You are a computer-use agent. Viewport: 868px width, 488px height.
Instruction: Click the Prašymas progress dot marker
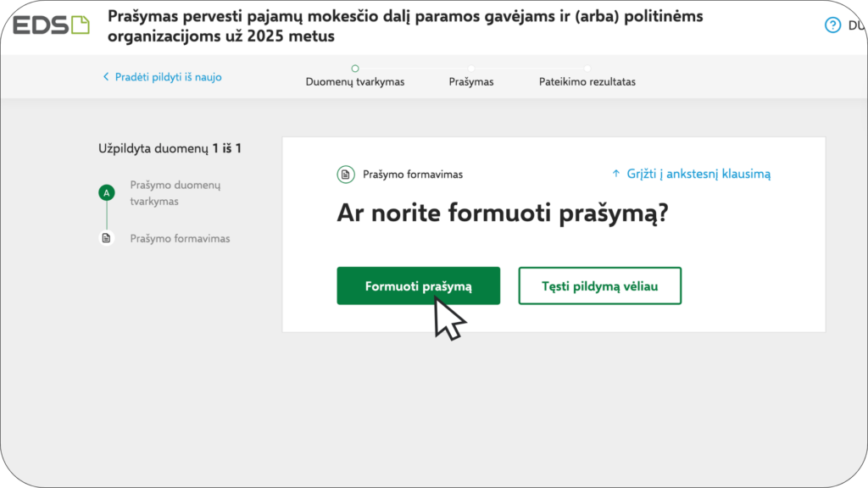[x=471, y=69]
